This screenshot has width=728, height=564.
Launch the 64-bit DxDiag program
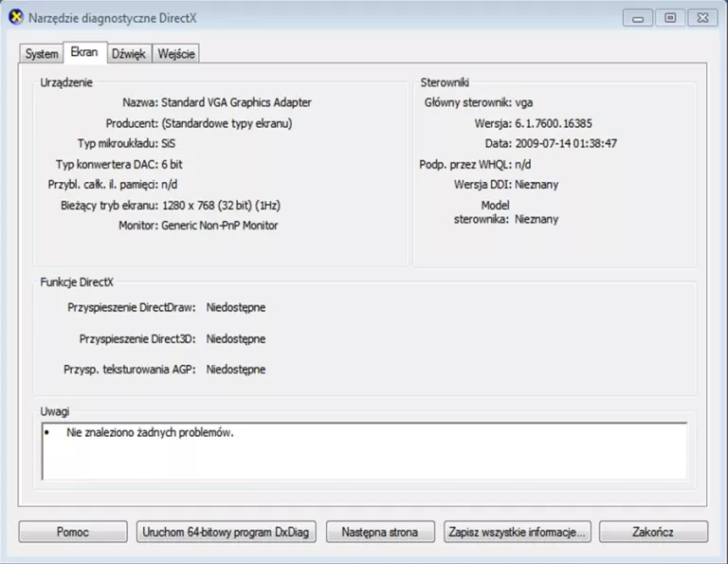point(226,533)
